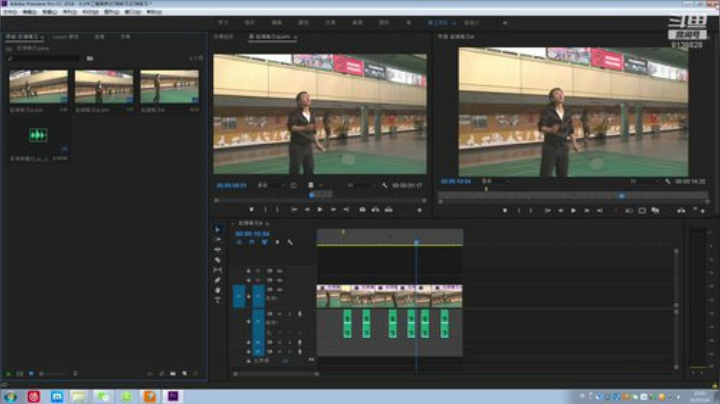Open timeline display settings wrench
Viewport: 720px width, 404px height.
click(x=290, y=242)
